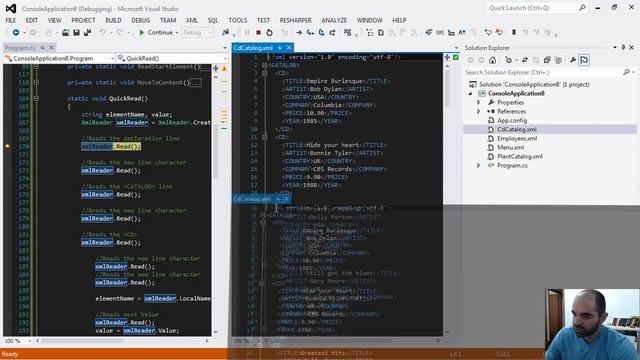Expand the collapsed MoveToContent method
Screen dimensions: 640x360
[x=36, y=82]
